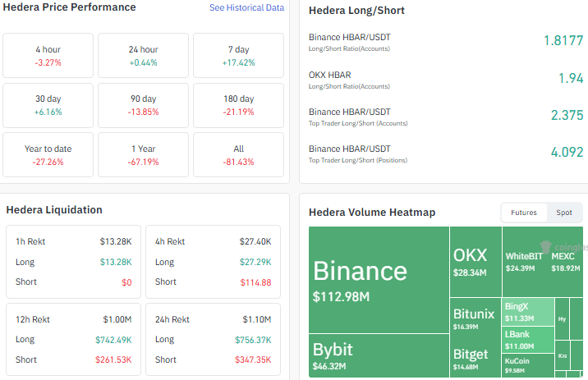Click the Bitunix heatmap tile
588x380 pixels.
click(x=475, y=318)
